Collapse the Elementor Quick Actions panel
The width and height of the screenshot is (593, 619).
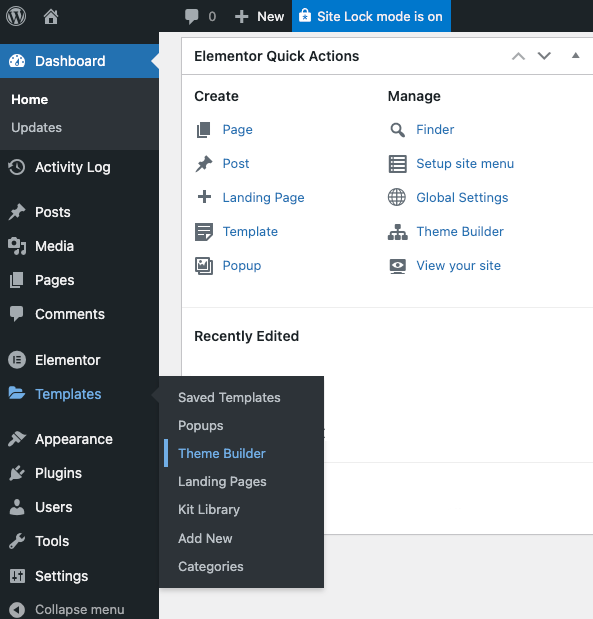(576, 55)
